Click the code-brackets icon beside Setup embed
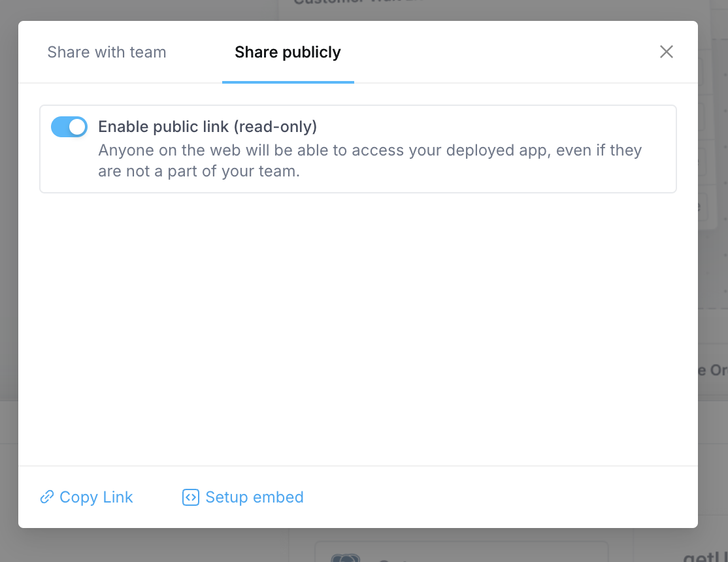 point(190,497)
